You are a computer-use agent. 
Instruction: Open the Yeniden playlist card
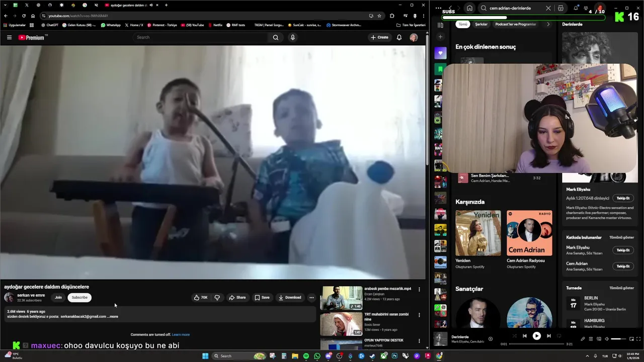478,240
